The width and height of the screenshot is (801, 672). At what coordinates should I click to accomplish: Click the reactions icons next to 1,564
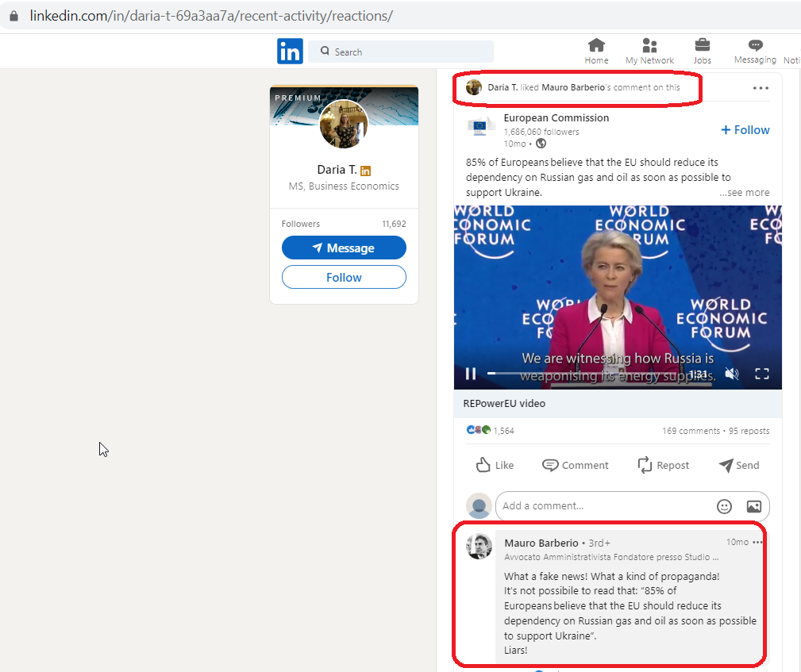479,430
